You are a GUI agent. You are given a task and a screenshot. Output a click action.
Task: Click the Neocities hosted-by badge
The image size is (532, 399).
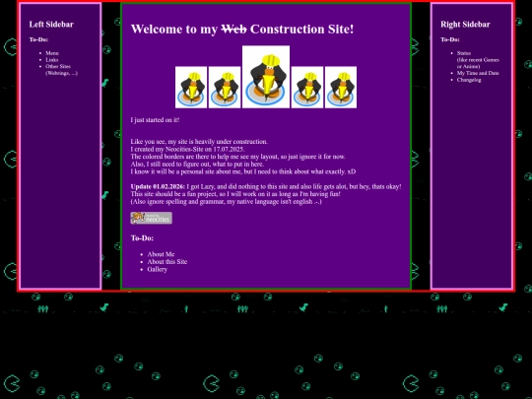pos(151,218)
